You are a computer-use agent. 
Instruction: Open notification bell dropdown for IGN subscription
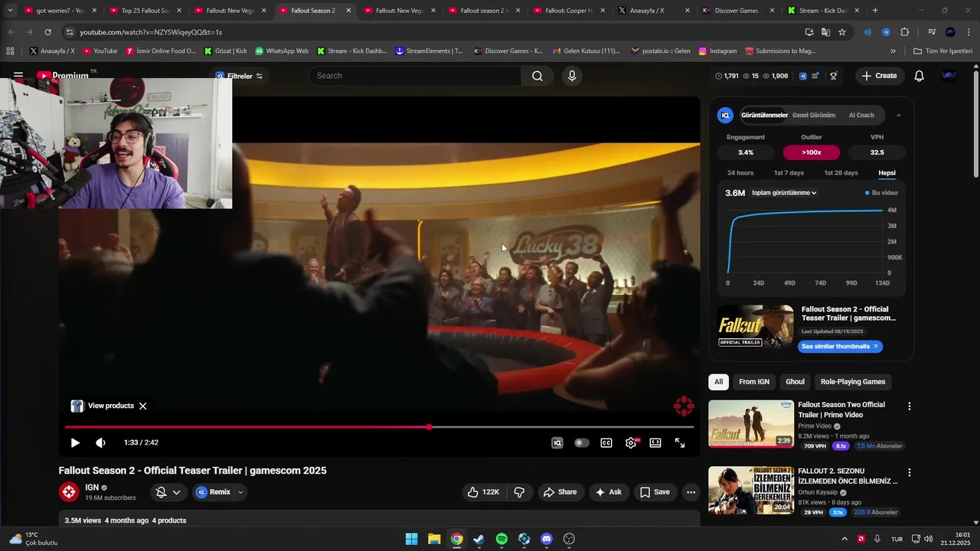[168, 492]
